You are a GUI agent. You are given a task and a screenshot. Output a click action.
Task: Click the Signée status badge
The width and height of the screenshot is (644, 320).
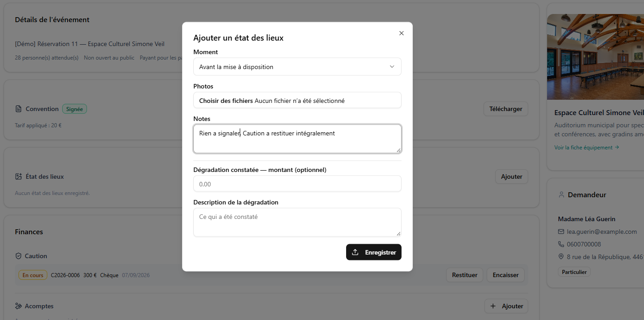tap(74, 109)
